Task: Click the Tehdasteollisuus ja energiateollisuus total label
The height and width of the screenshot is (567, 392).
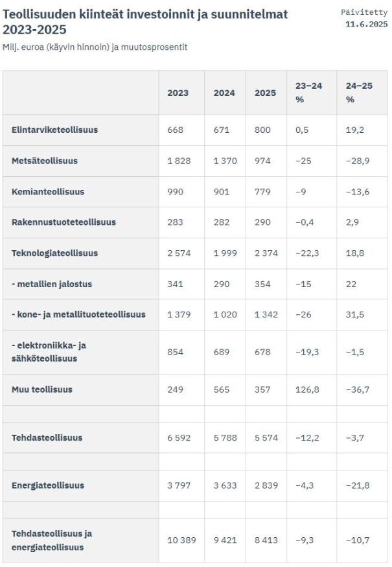Action: point(52,540)
